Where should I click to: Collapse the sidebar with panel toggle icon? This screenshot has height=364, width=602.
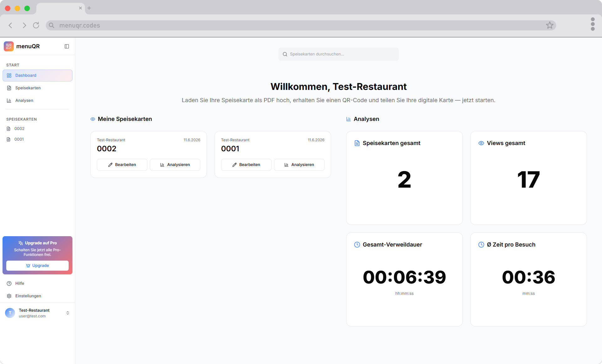click(67, 46)
